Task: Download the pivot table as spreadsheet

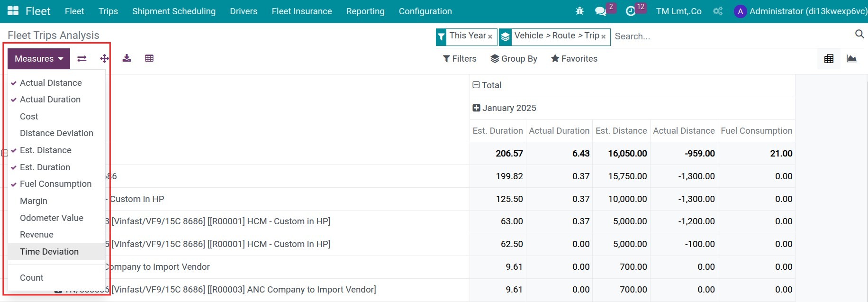Action: coord(127,58)
